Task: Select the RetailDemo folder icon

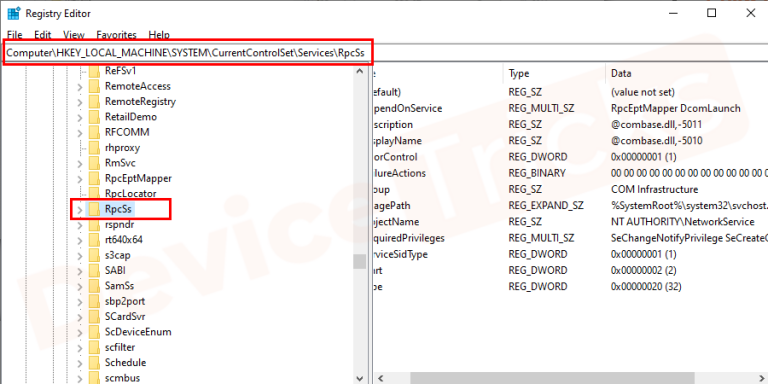Action: (94, 117)
